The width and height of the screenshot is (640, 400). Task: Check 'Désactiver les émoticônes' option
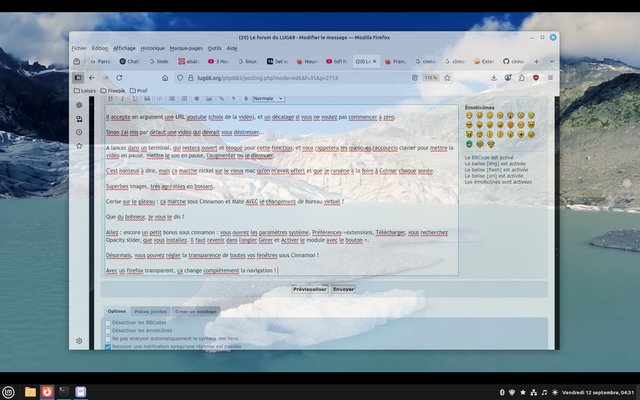pos(108,331)
